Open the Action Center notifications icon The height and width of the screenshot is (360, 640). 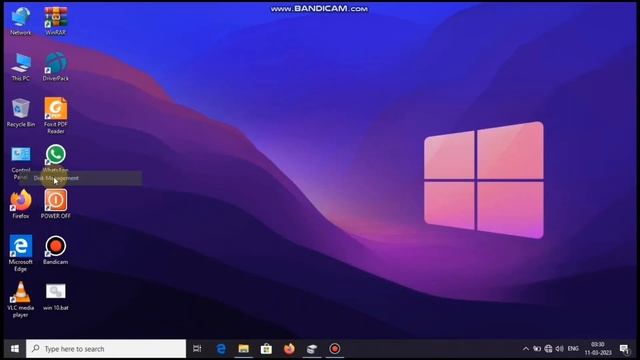pos(624,349)
